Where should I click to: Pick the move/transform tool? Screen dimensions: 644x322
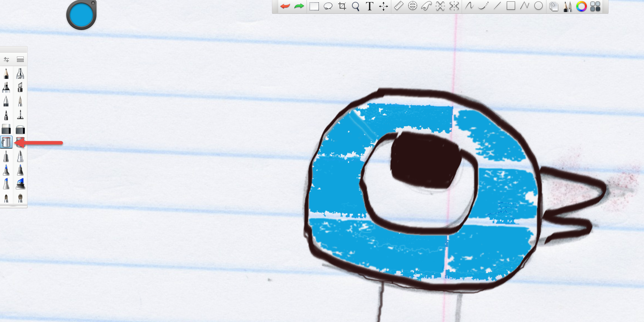click(383, 6)
